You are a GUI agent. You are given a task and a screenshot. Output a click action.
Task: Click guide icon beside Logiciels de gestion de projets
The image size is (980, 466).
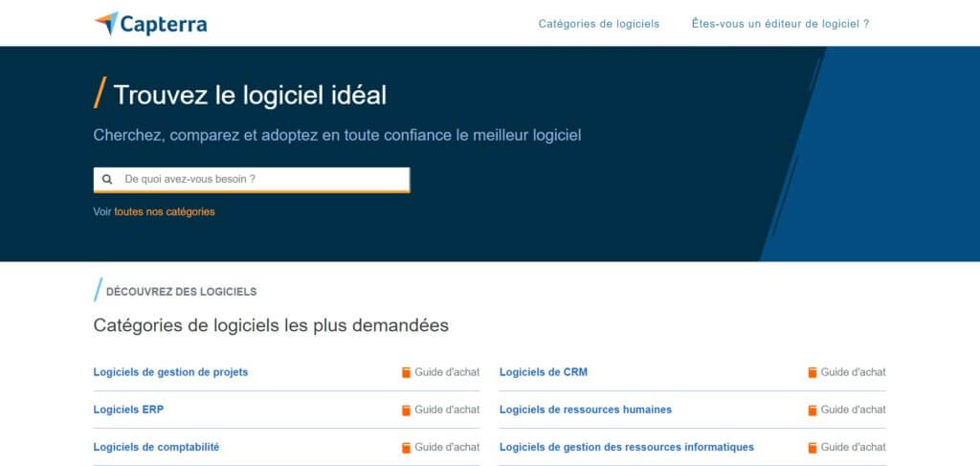(x=406, y=372)
